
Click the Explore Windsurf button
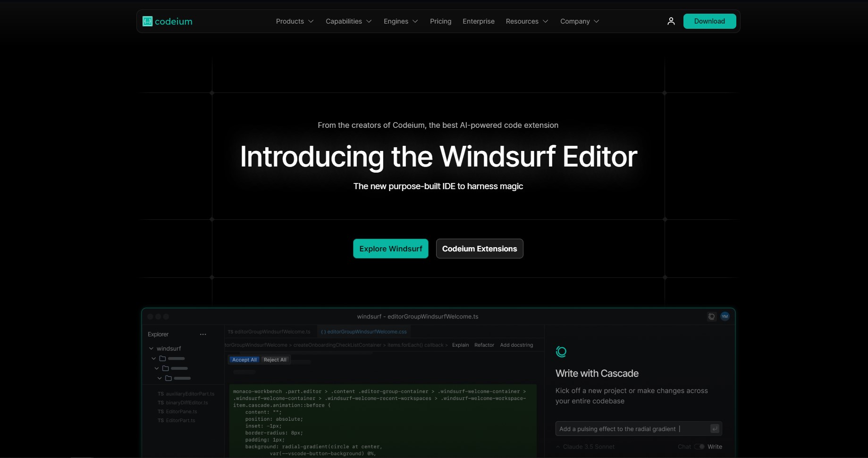click(391, 249)
